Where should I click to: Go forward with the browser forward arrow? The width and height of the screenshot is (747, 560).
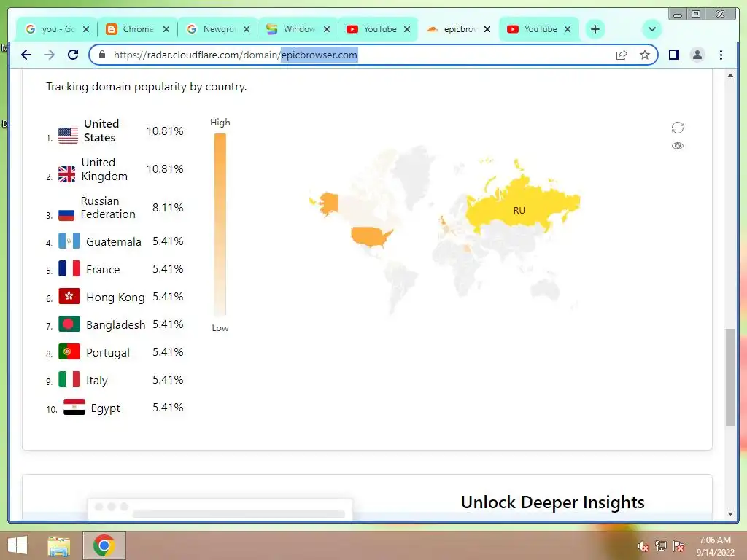tap(50, 55)
